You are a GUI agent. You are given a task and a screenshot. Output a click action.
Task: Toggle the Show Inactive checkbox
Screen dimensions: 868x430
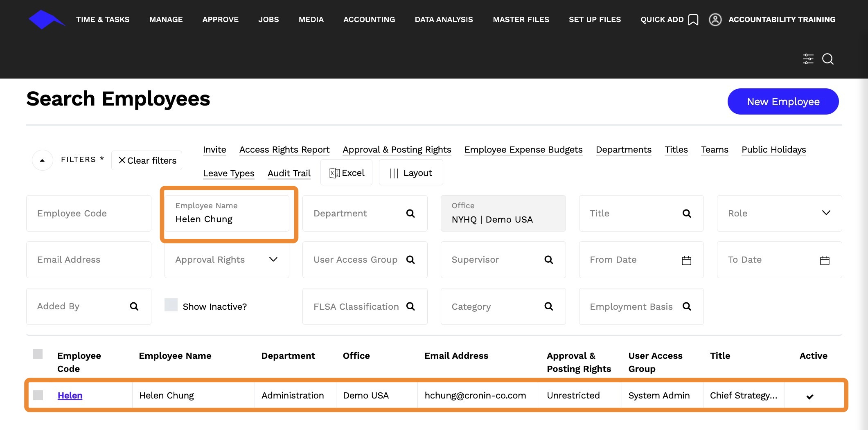pos(171,305)
